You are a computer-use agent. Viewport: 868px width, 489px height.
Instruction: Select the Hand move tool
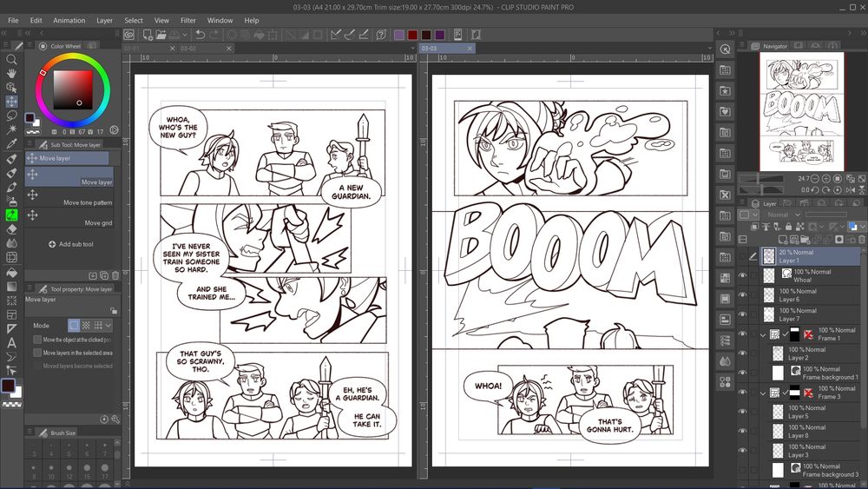pyautogui.click(x=11, y=73)
